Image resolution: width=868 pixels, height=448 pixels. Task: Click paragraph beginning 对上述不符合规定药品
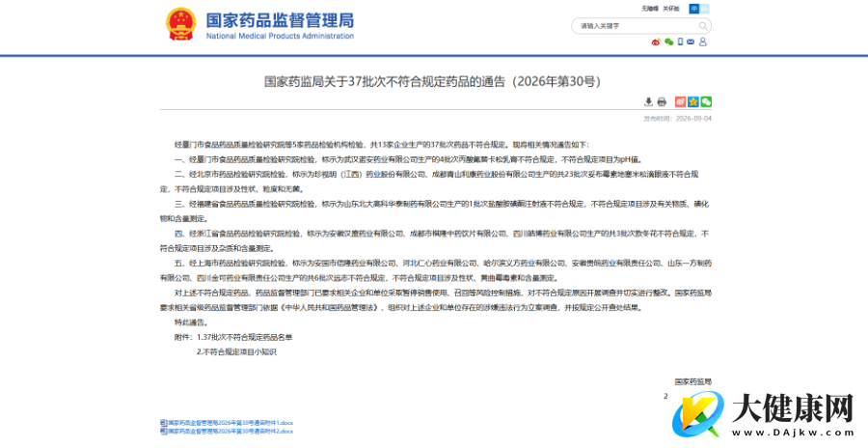(436, 300)
